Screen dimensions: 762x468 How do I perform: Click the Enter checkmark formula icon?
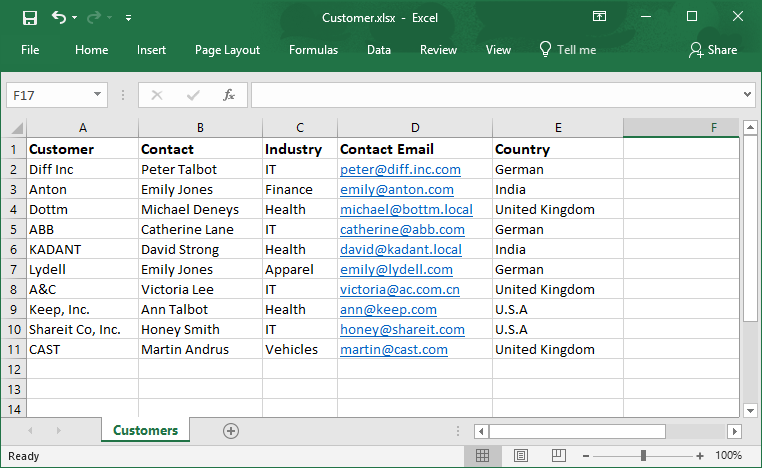(x=193, y=95)
